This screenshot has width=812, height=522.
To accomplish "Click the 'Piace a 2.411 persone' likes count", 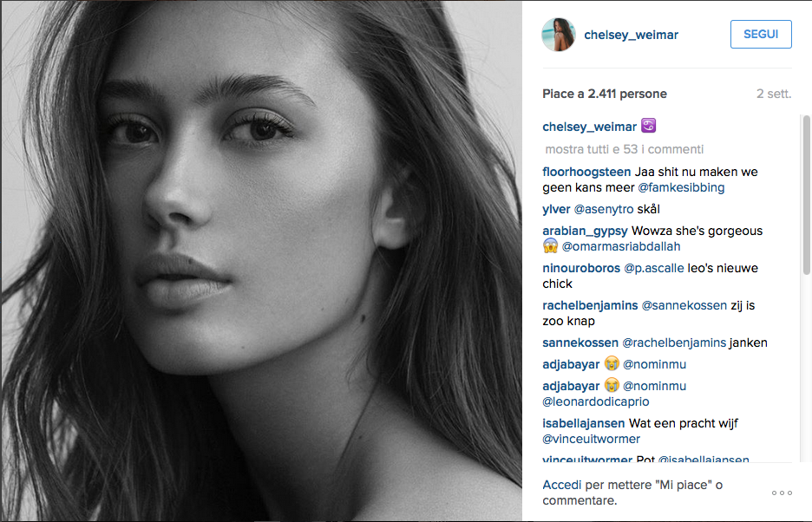I will click(605, 94).
